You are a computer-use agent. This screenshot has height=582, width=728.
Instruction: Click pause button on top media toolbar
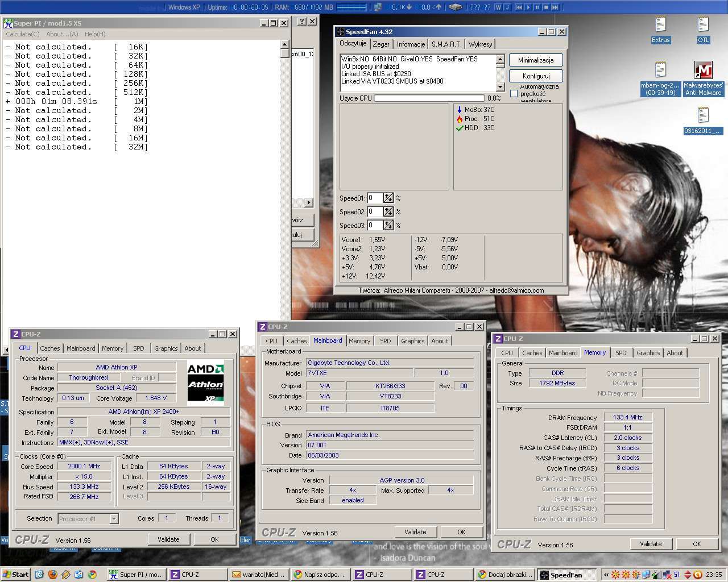[537, 7]
